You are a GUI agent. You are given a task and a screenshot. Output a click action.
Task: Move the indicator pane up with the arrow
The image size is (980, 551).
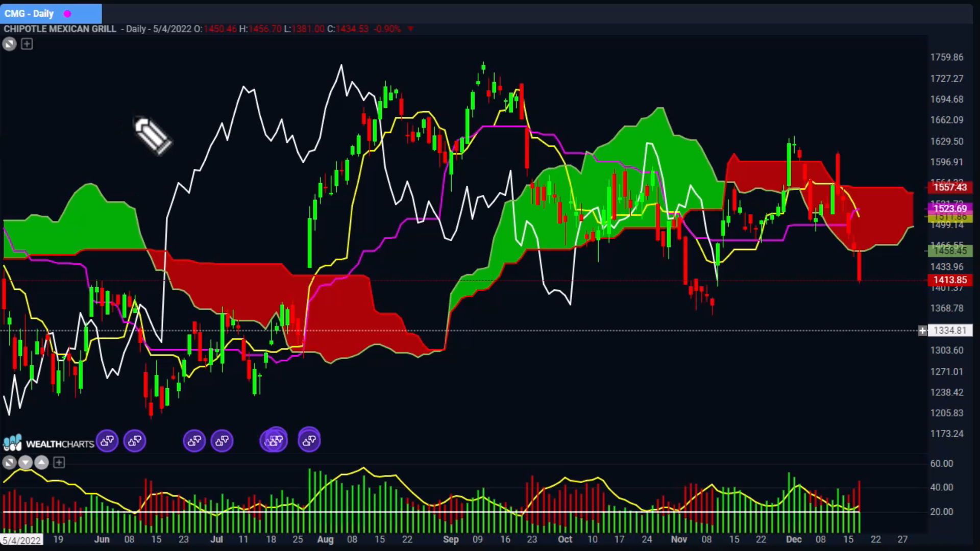tap(42, 463)
